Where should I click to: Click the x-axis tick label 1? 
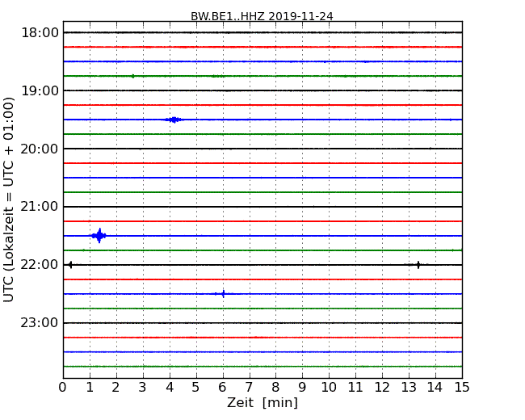90,388
